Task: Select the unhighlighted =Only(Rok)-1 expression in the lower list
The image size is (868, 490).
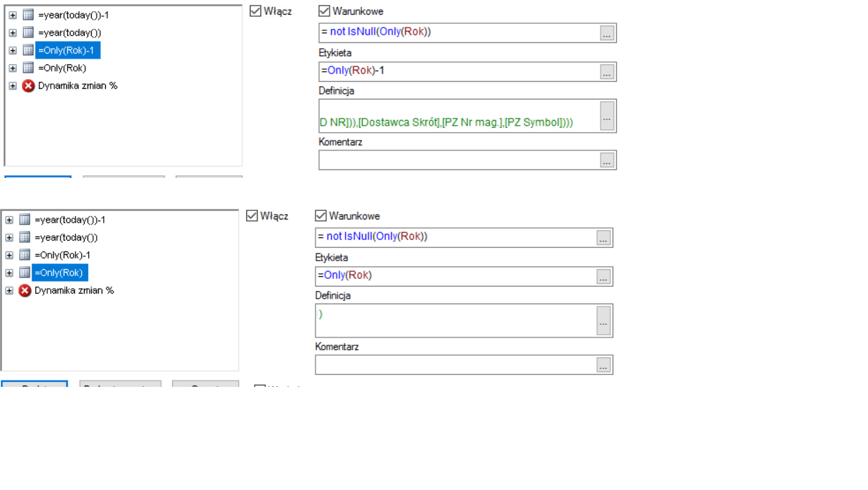Action: (62, 255)
